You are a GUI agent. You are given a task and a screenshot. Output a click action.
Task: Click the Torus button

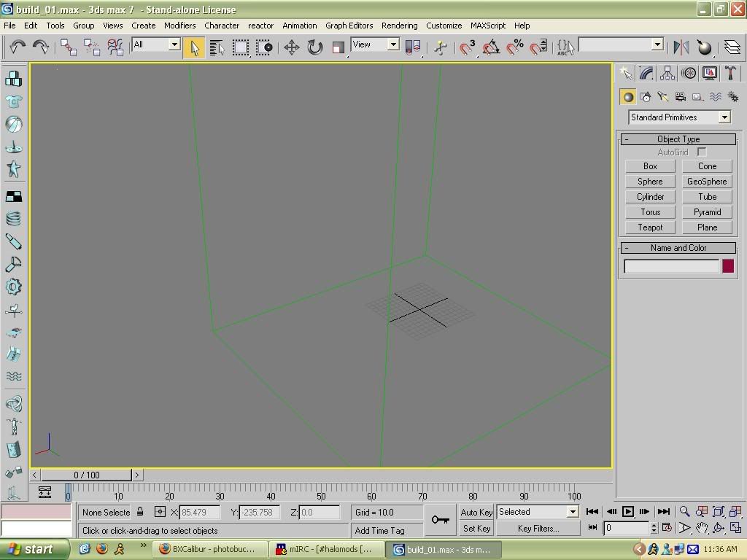point(650,212)
